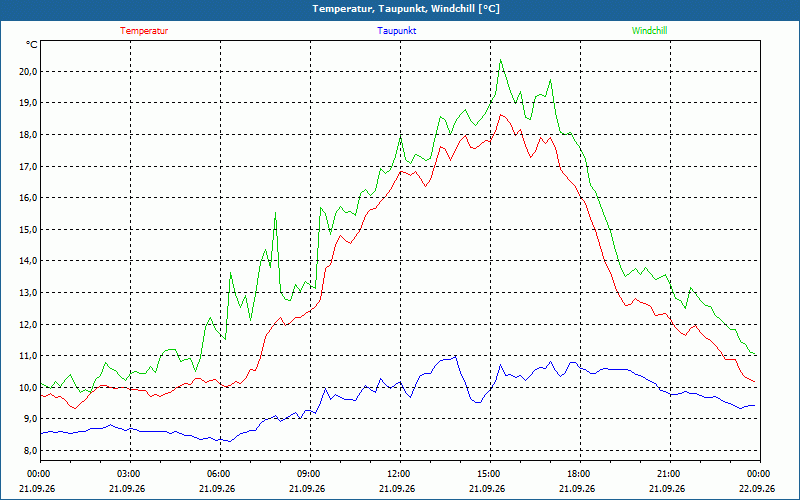The height and width of the screenshot is (500, 800).
Task: Click the '8,0' y-axis value
Action: (x=31, y=451)
